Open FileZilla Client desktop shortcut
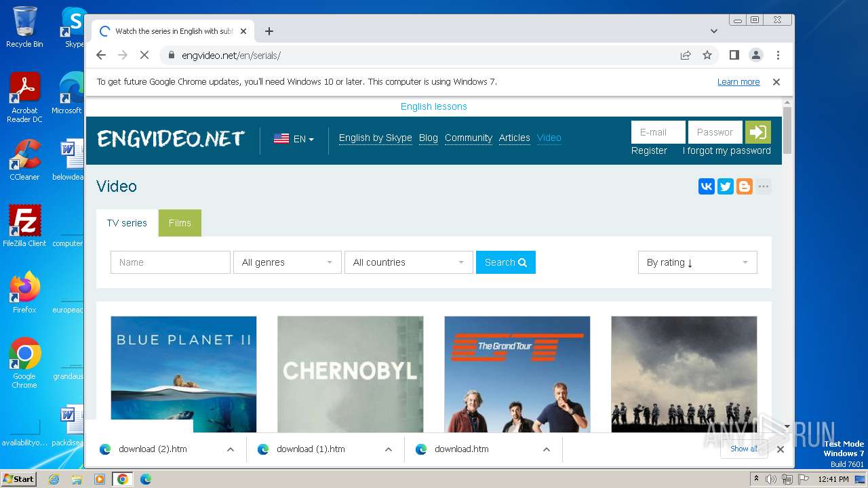The height and width of the screenshot is (488, 868). 24,226
